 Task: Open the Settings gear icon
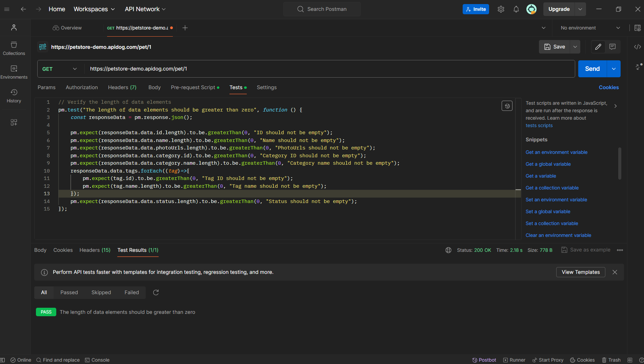tap(501, 9)
